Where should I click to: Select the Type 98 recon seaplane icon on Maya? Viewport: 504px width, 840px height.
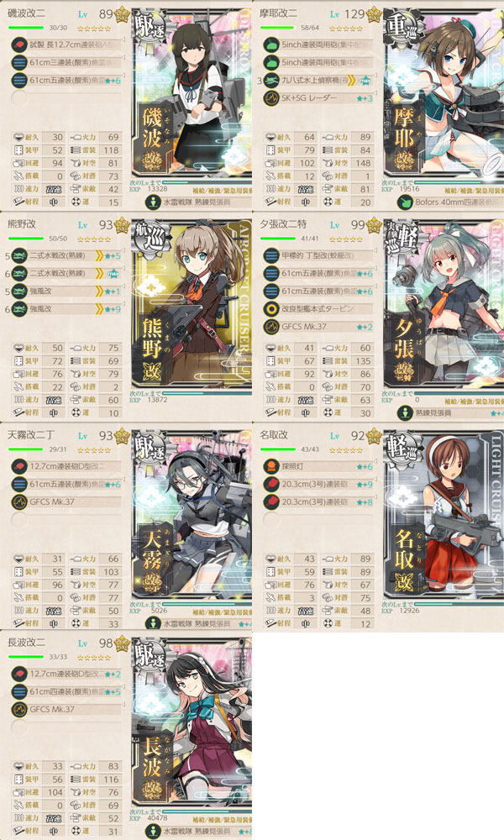pos(271,81)
